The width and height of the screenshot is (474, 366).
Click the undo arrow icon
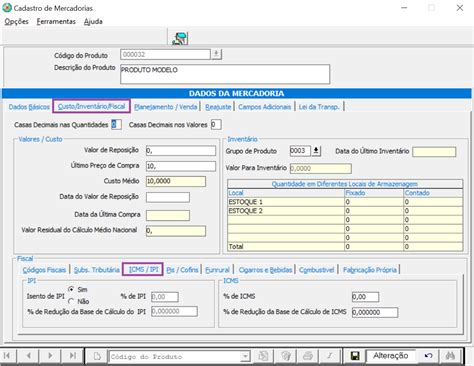tap(428, 356)
